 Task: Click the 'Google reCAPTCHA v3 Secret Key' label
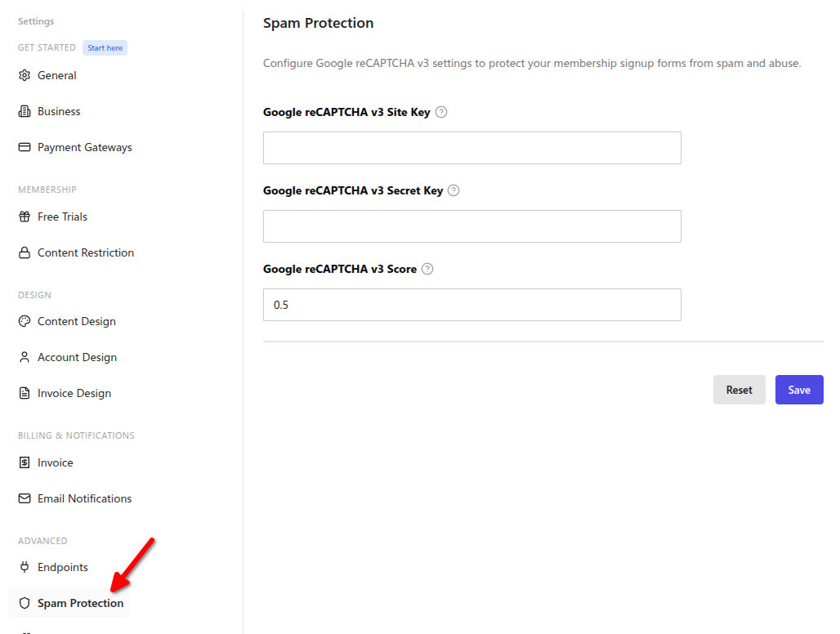click(x=353, y=190)
